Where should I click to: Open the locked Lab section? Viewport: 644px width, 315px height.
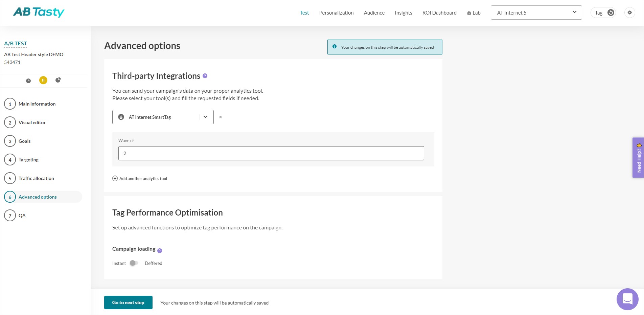[x=474, y=13]
